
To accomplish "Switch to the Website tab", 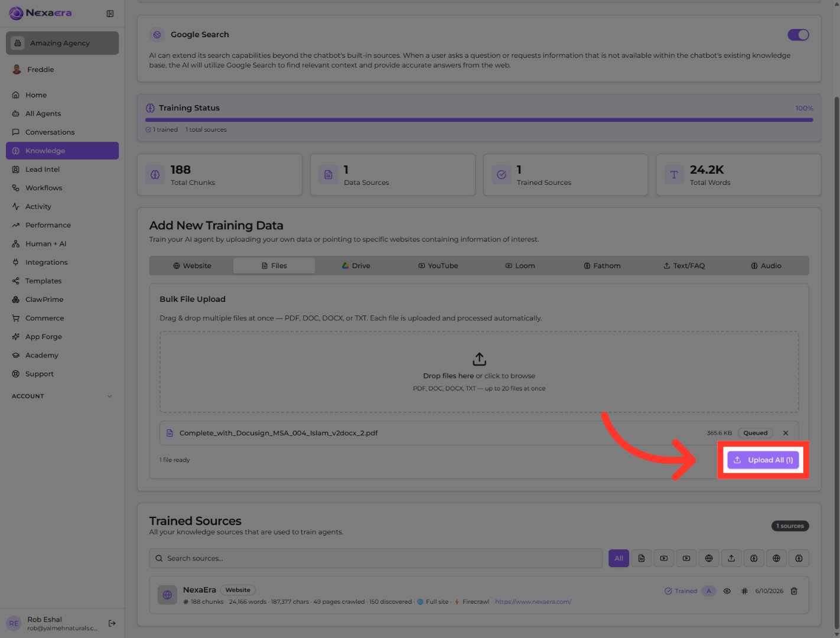I will coord(192,266).
